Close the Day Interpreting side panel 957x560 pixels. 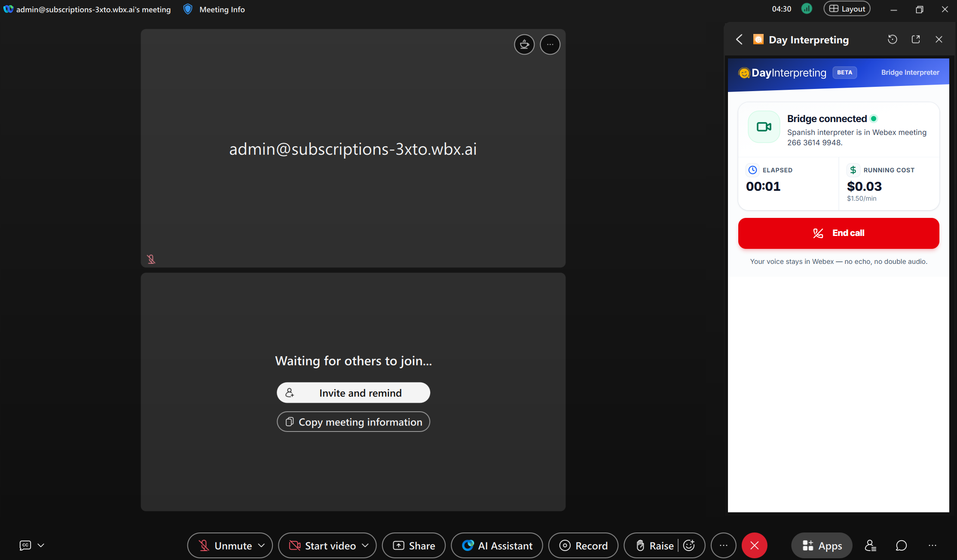(x=939, y=40)
